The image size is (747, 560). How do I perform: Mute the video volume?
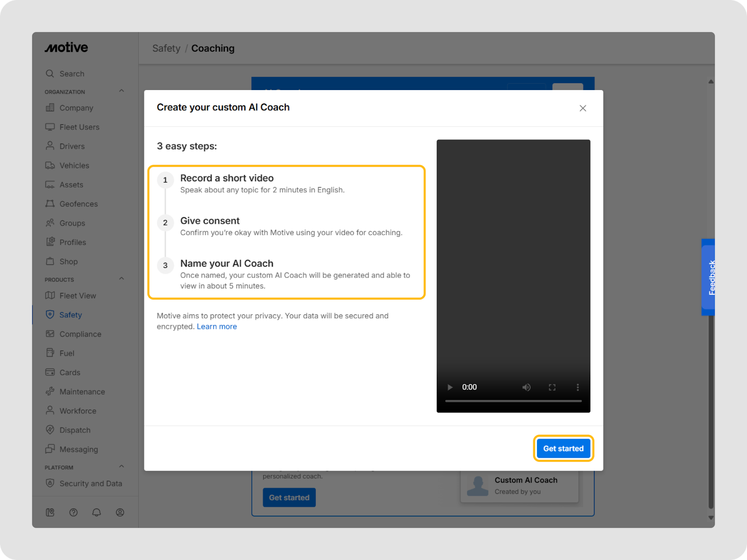tap(526, 387)
